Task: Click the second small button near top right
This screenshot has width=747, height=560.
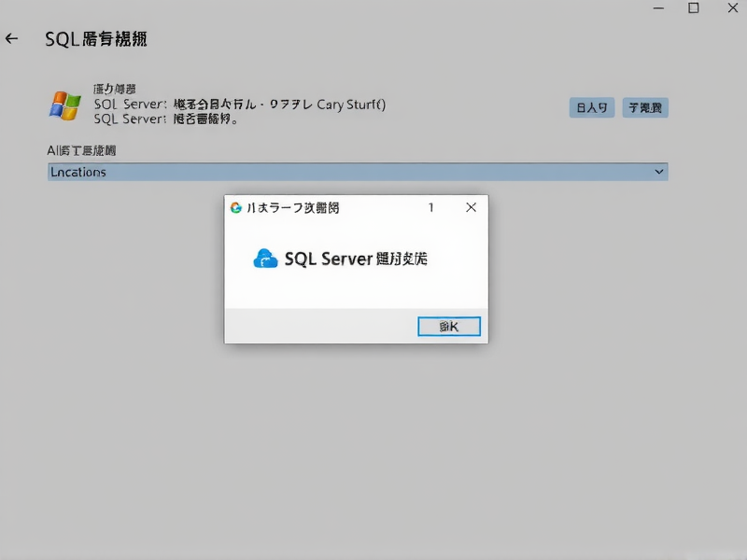Action: 645,107
